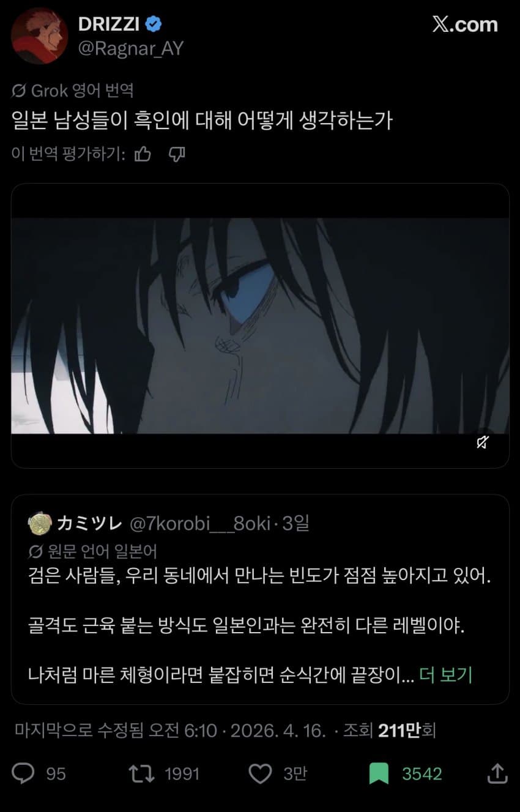Open the @Ragnar_AY handle
This screenshot has height=812, width=520.
point(131,48)
